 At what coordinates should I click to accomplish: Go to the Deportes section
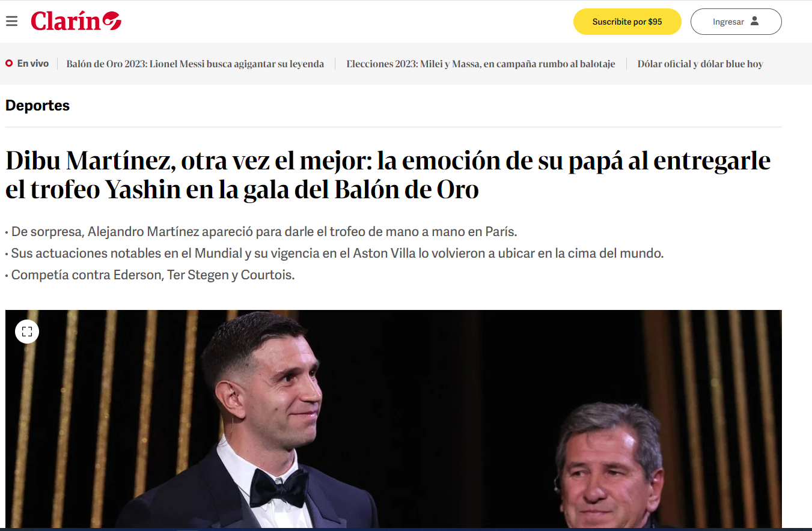[x=37, y=106]
